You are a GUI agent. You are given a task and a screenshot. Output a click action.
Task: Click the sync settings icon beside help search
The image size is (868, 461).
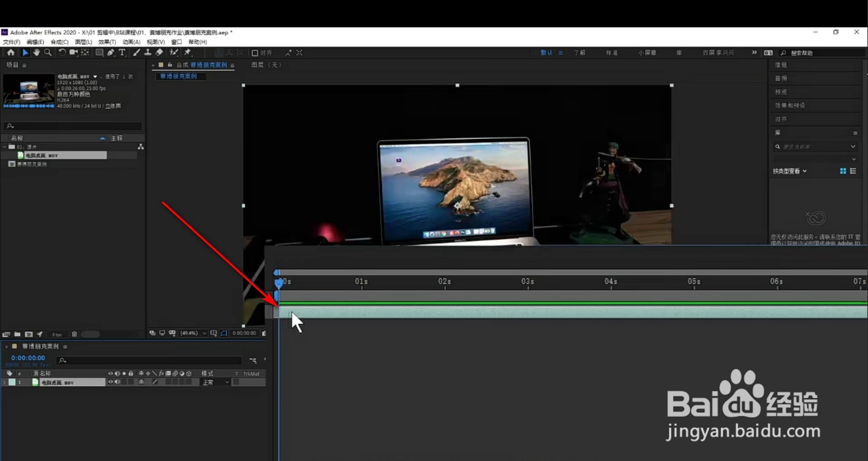coord(768,53)
